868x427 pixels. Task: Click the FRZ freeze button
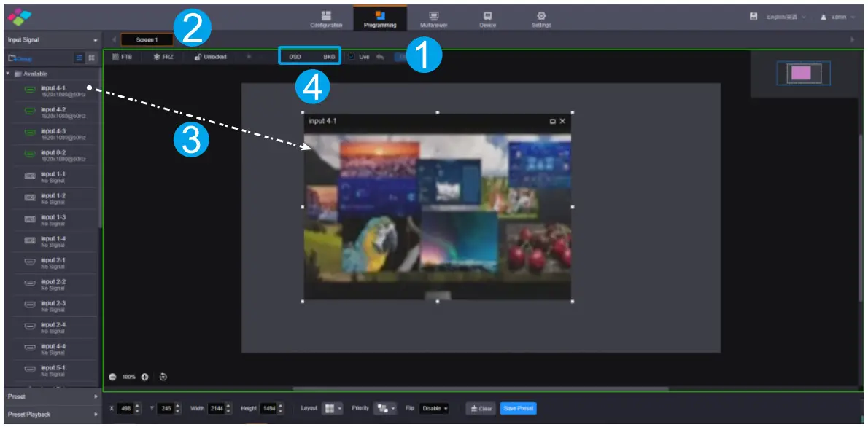click(163, 57)
